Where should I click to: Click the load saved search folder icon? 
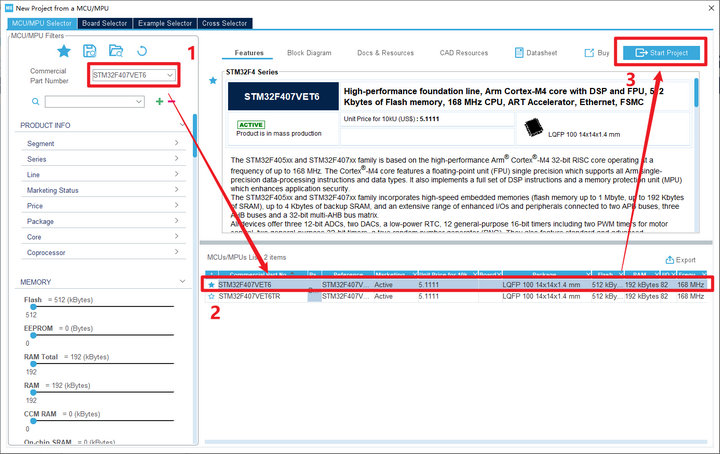pos(116,51)
